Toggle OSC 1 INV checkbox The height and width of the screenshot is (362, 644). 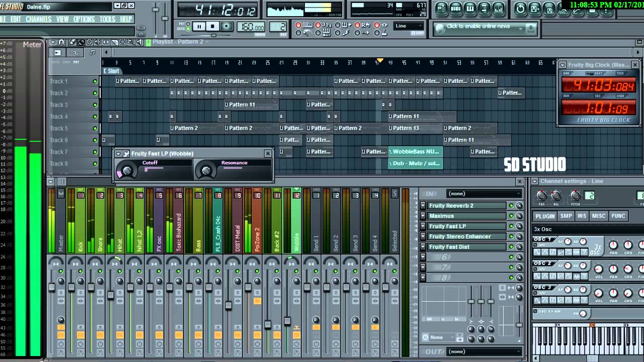(x=535, y=245)
